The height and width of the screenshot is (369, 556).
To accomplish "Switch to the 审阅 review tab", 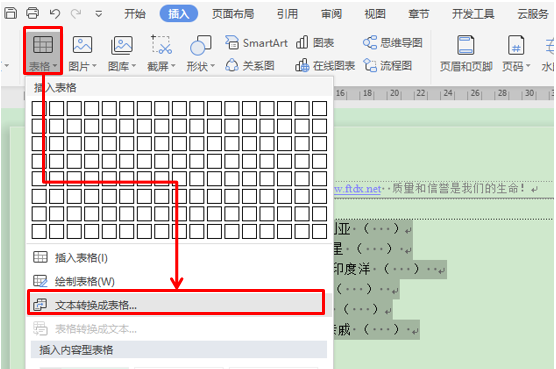I will pyautogui.click(x=331, y=14).
